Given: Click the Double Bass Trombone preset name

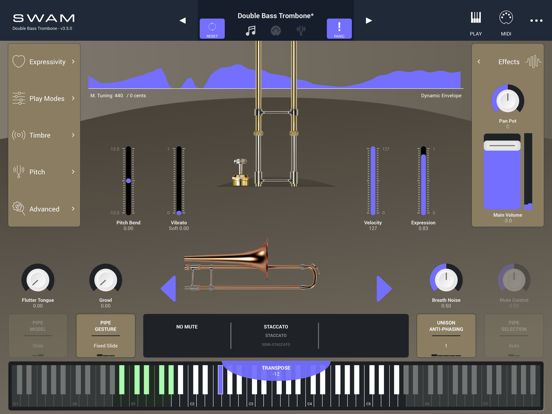Looking at the screenshot, I should pos(275,15).
